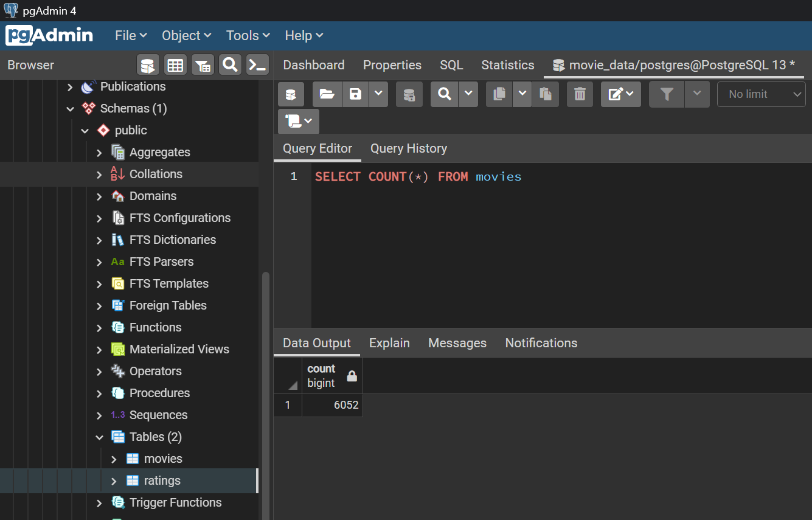Switch to the Dashboard tab
Screen dimensions: 812x520
(314, 65)
